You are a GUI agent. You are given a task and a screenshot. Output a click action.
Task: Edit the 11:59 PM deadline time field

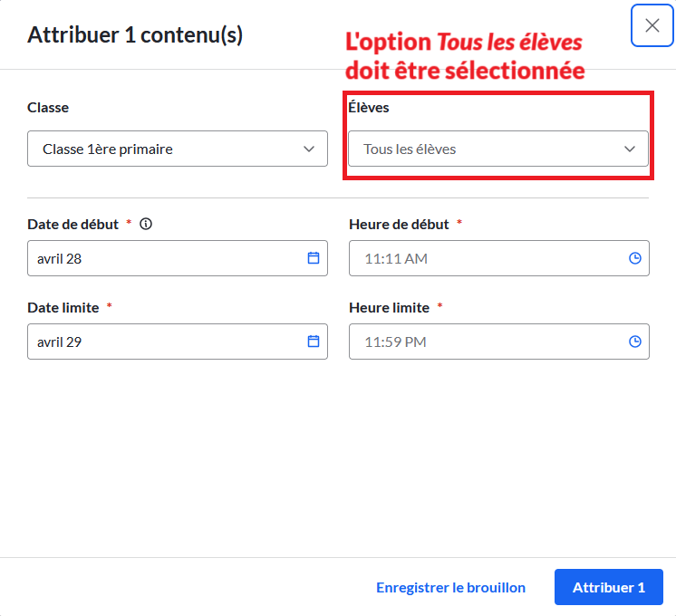coord(499,342)
